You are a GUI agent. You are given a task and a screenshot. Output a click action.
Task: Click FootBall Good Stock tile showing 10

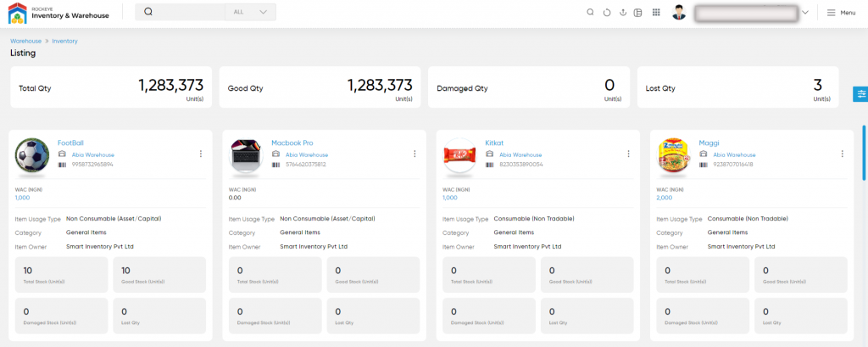click(x=159, y=274)
